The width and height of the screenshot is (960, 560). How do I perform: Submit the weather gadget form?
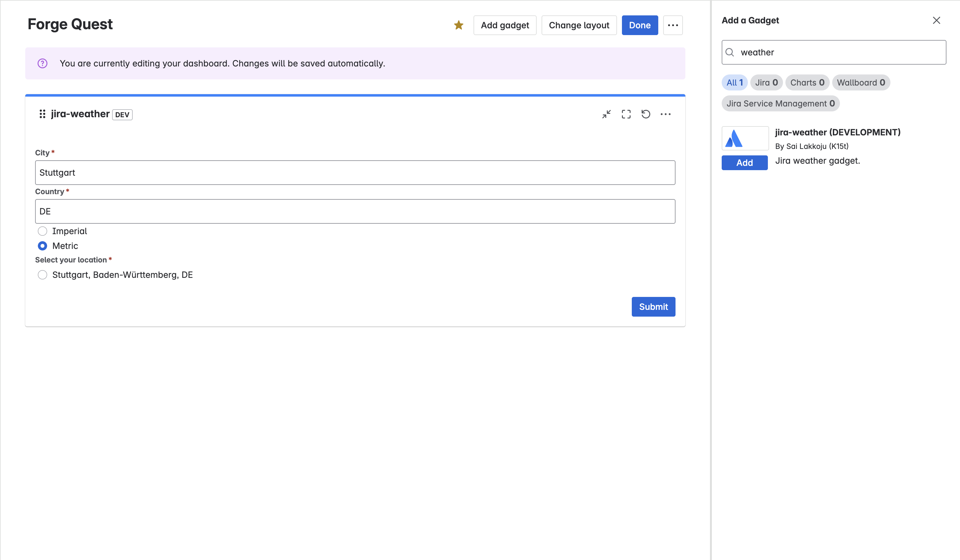click(x=653, y=307)
